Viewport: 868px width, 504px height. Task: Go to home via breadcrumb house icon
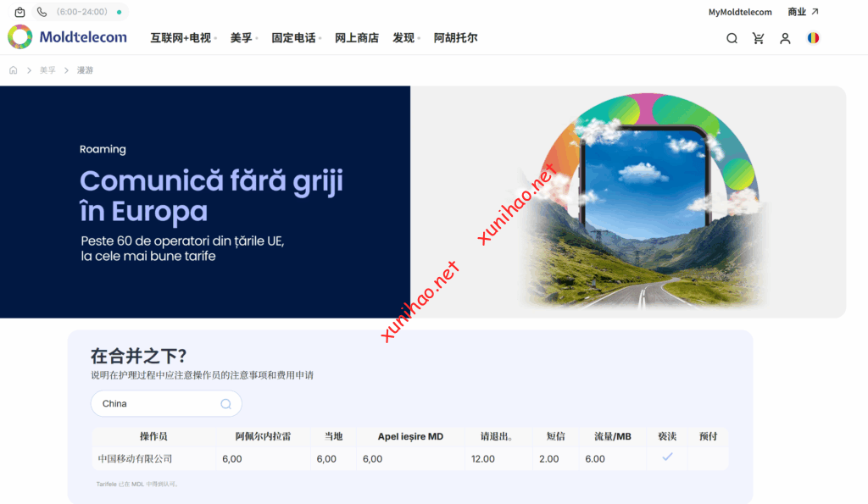[x=13, y=70]
